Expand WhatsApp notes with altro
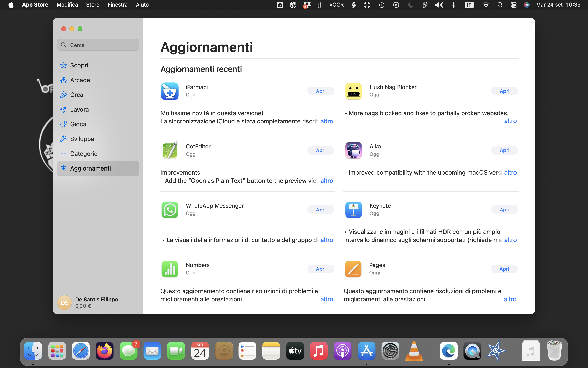The height and width of the screenshot is (368, 588). (326, 240)
